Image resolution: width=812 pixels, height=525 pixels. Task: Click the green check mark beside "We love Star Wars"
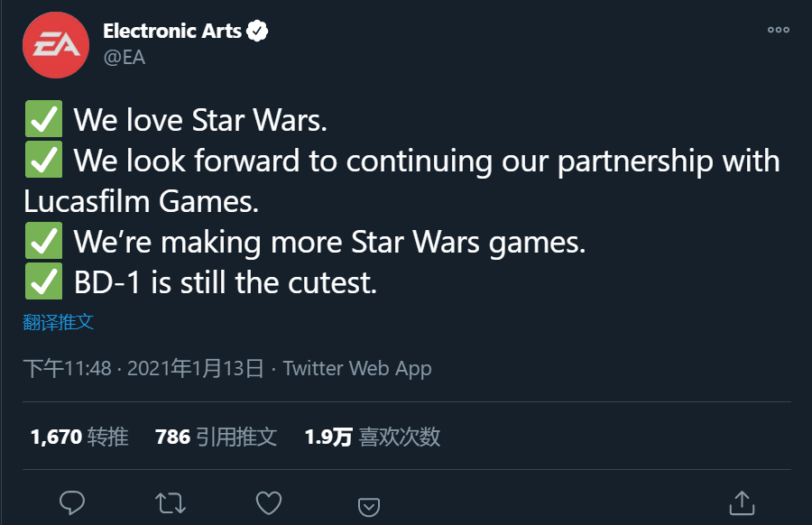[x=43, y=120]
